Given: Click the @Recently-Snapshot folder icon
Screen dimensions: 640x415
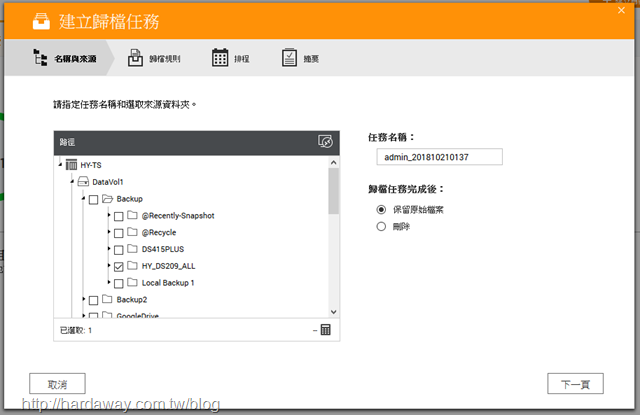Looking at the screenshot, I should [x=132, y=215].
